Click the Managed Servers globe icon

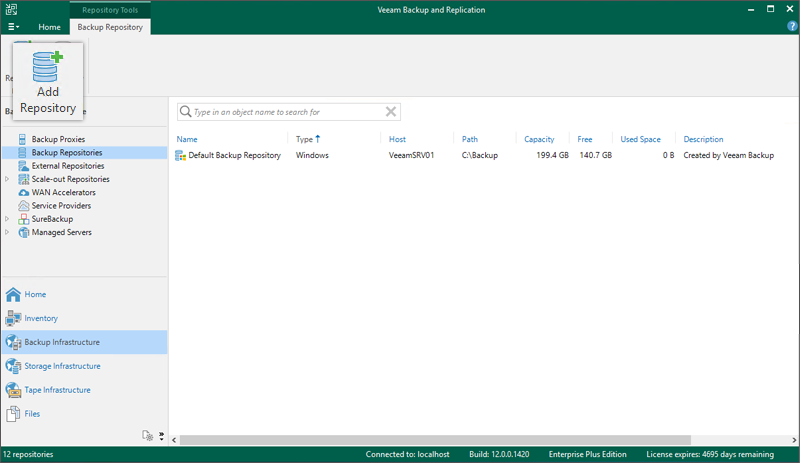23,232
